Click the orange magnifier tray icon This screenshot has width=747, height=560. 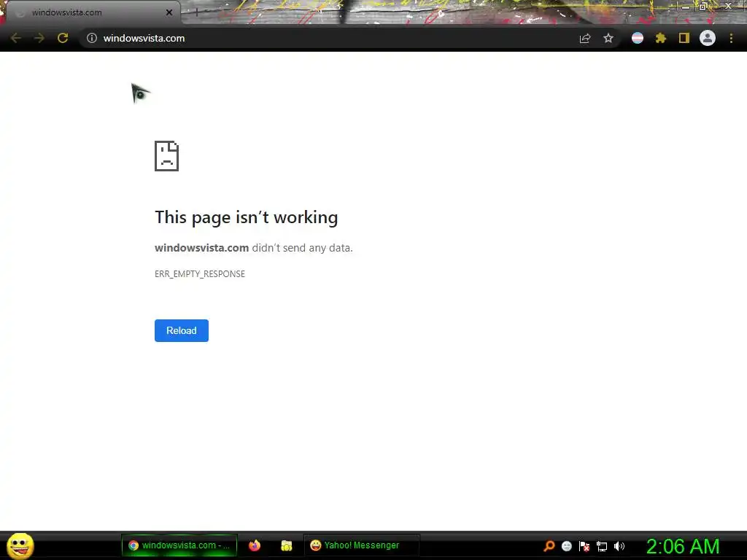pos(549,546)
